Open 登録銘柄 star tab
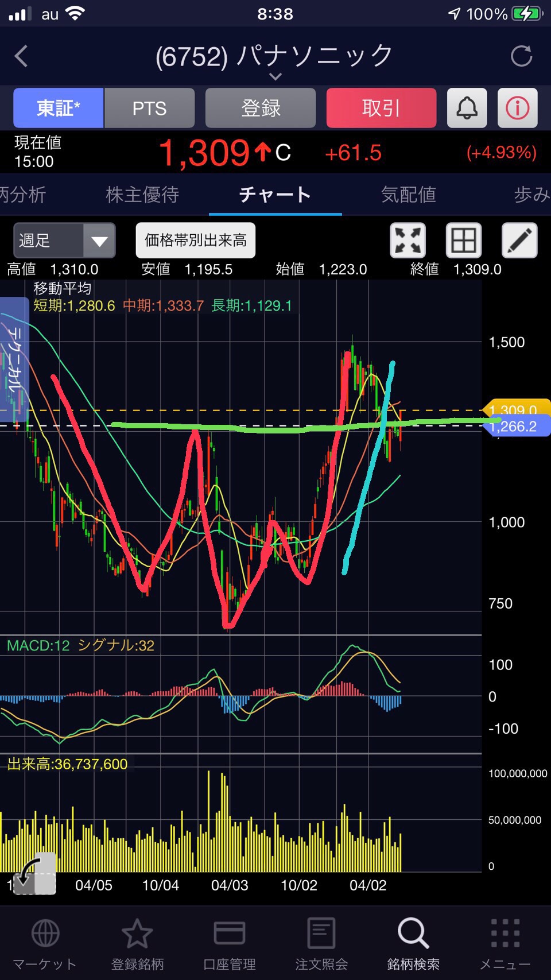Screen dimensions: 551x980 point(137,944)
